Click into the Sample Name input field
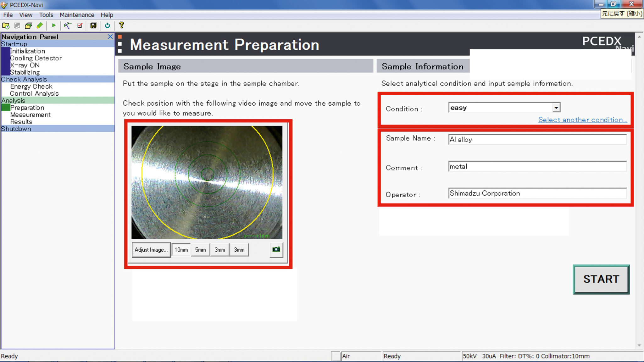The height and width of the screenshot is (362, 644). (537, 139)
